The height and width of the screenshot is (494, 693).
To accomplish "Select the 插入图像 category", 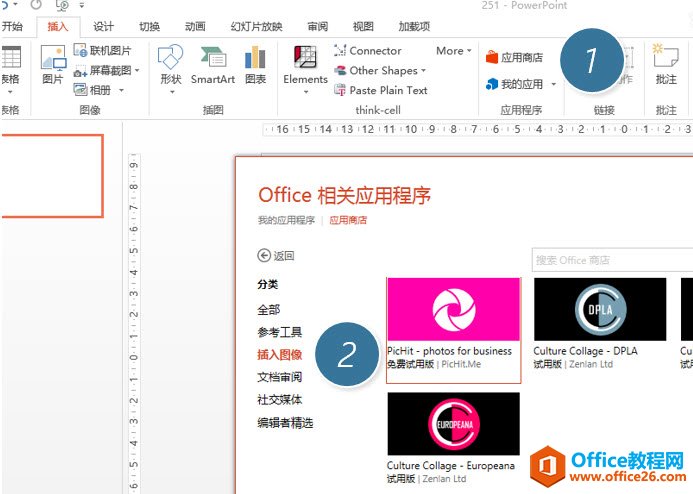I will (280, 354).
